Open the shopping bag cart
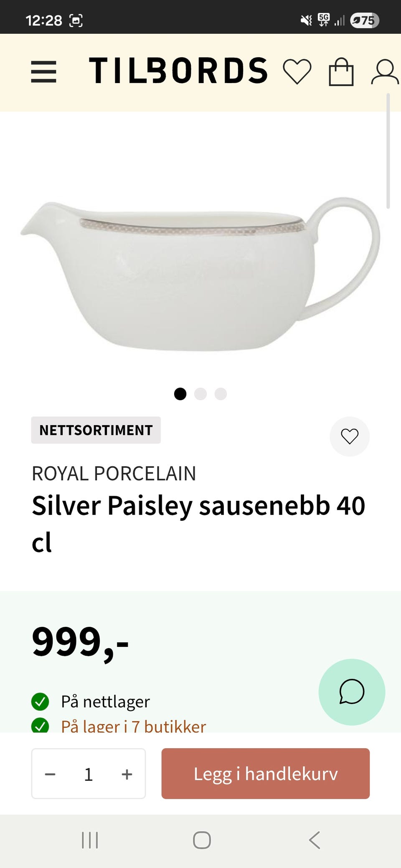 point(341,72)
